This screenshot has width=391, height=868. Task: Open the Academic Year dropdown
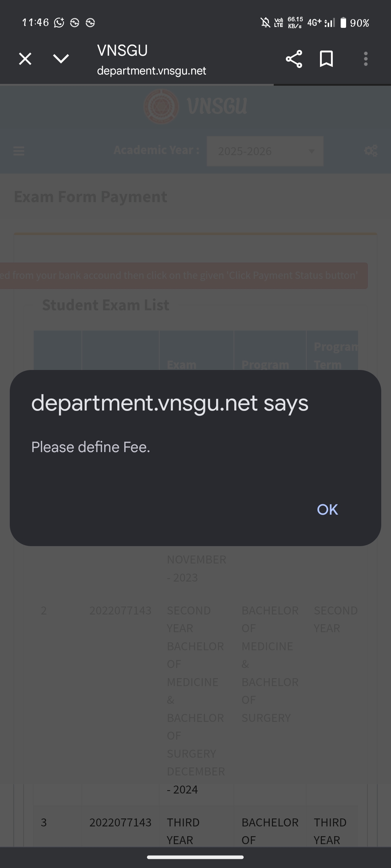coord(265,151)
